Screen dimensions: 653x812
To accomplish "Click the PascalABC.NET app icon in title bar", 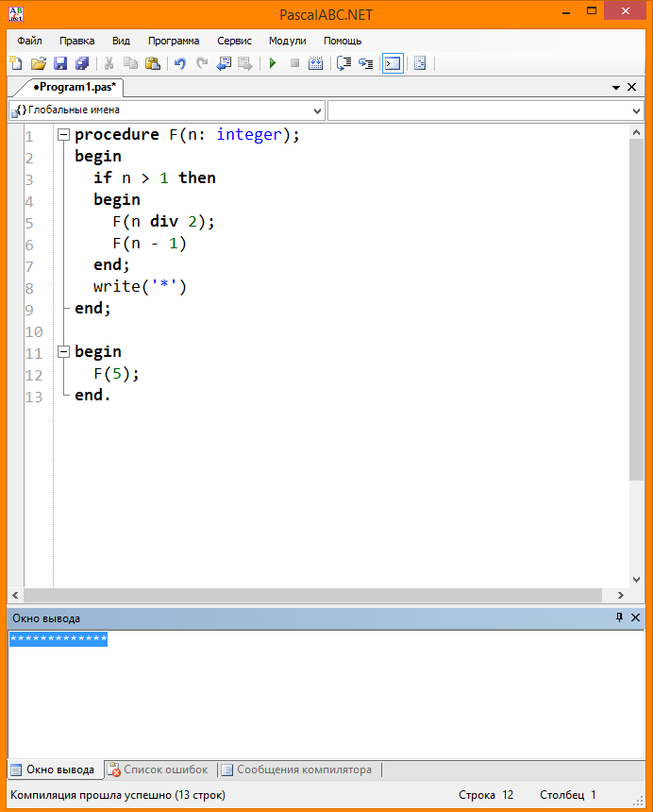I will (16, 14).
